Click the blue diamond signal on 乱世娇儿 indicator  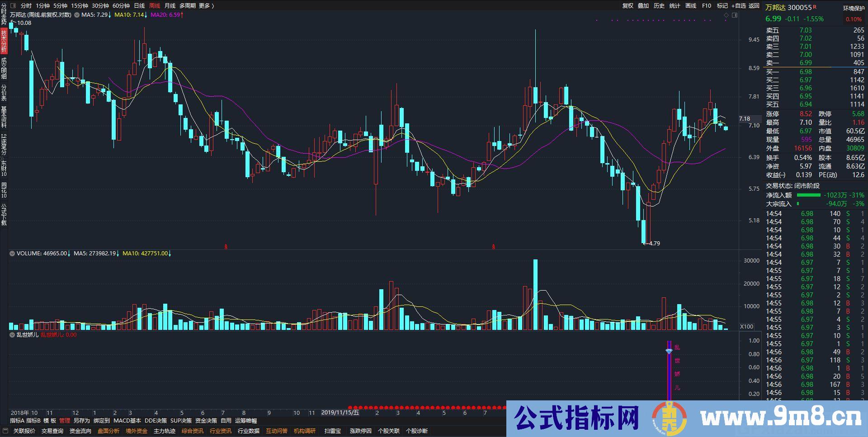click(x=669, y=351)
